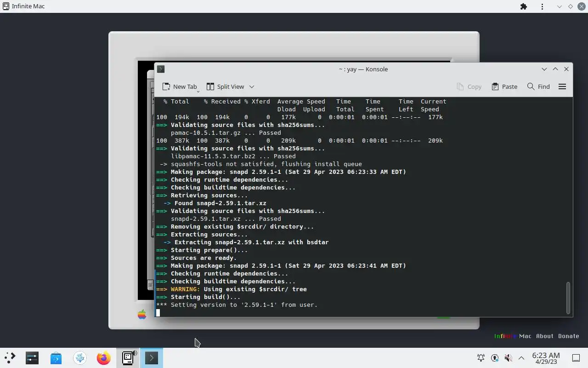Open the KDE application launcher
Viewport: 588px width, 368px height.
(x=10, y=357)
